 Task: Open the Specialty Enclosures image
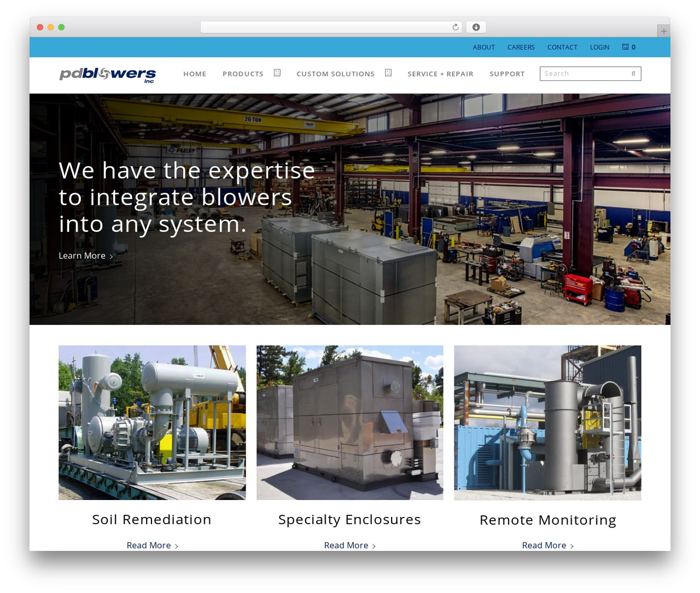click(x=350, y=422)
